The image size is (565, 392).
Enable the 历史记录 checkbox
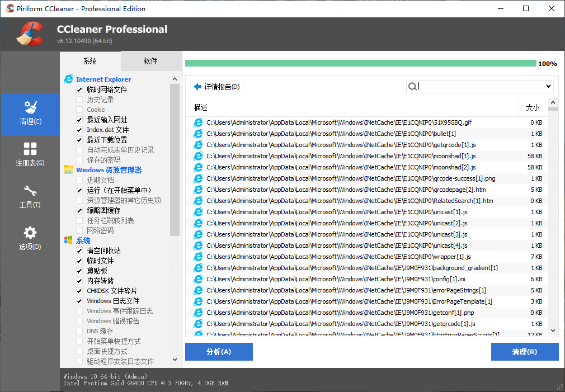point(79,100)
